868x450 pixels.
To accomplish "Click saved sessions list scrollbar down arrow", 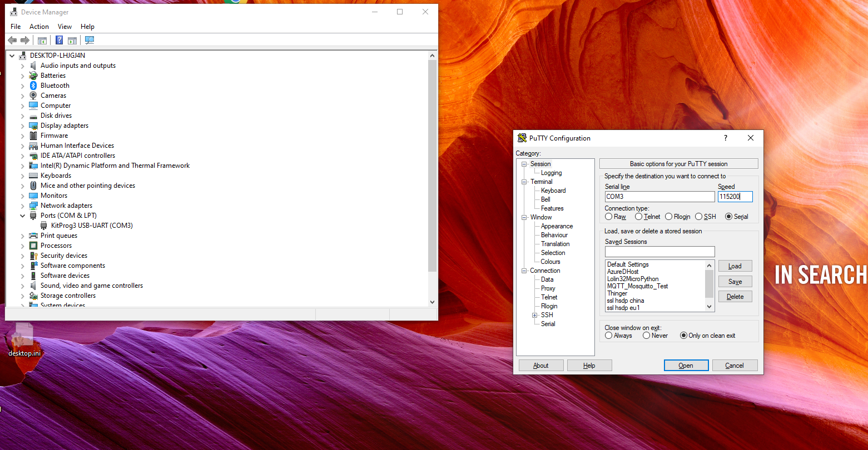I will click(x=709, y=307).
